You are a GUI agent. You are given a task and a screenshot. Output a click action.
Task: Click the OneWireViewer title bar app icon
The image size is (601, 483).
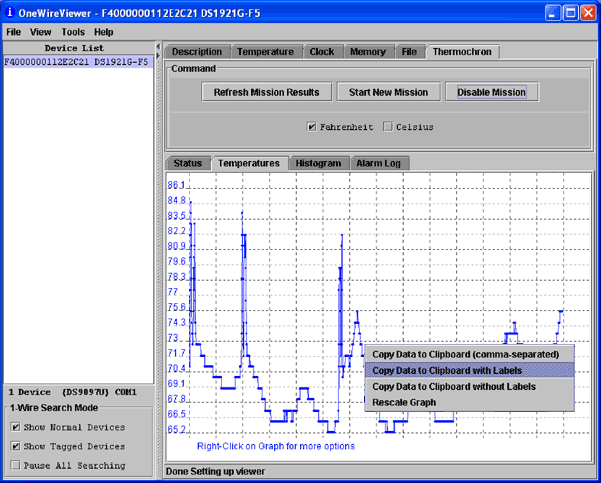[10, 12]
